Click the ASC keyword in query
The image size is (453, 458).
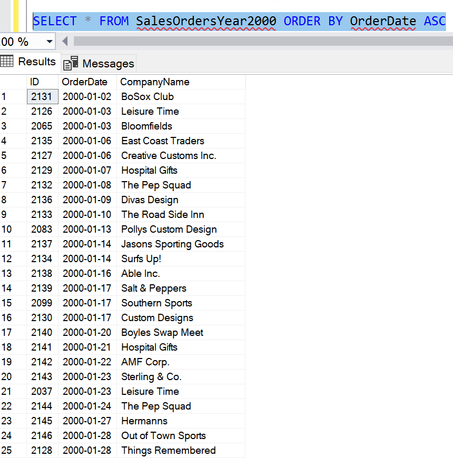(435, 21)
